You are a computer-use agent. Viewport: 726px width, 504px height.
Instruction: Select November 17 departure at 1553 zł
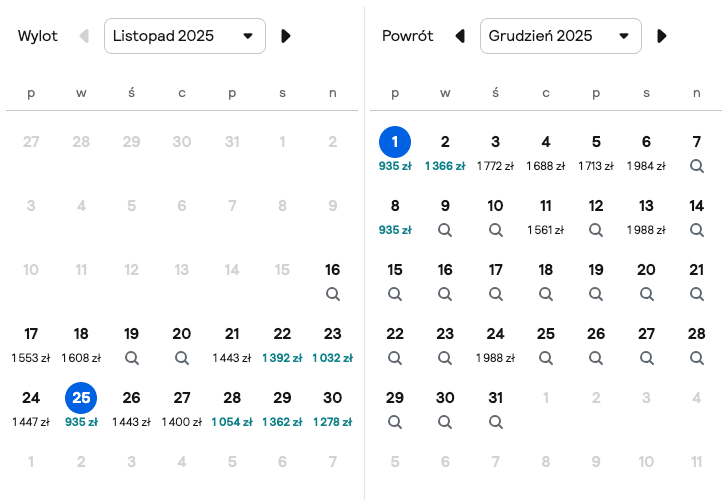31,345
